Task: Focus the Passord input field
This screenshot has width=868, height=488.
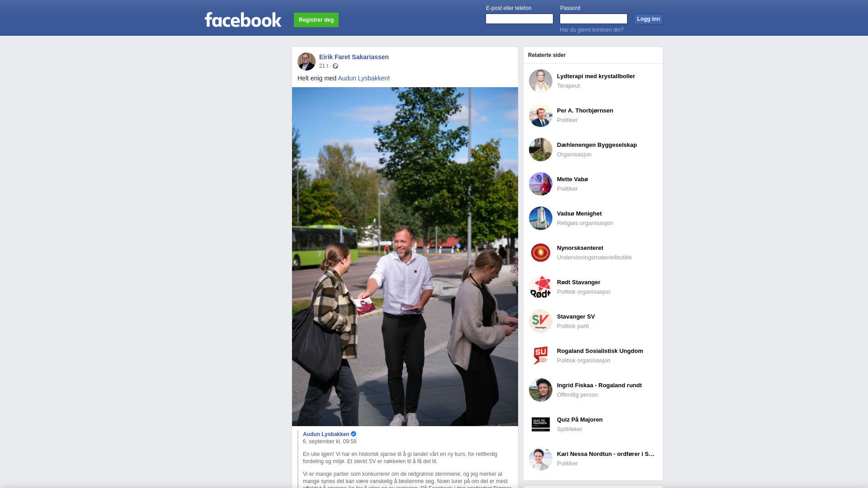Action: (594, 19)
